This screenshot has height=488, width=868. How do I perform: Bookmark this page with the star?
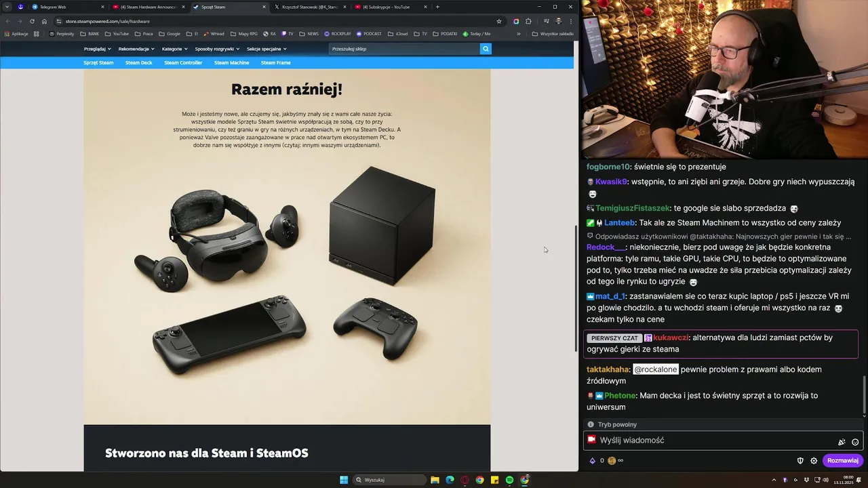pos(499,21)
